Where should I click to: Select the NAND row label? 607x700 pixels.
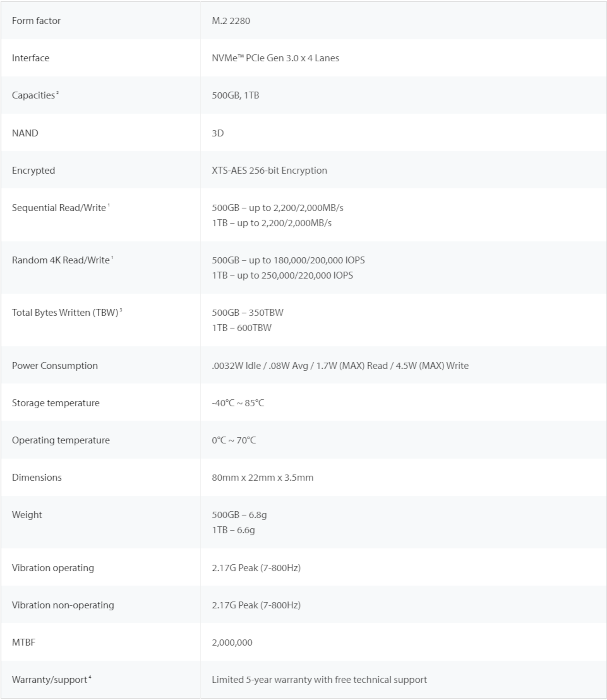pos(25,133)
